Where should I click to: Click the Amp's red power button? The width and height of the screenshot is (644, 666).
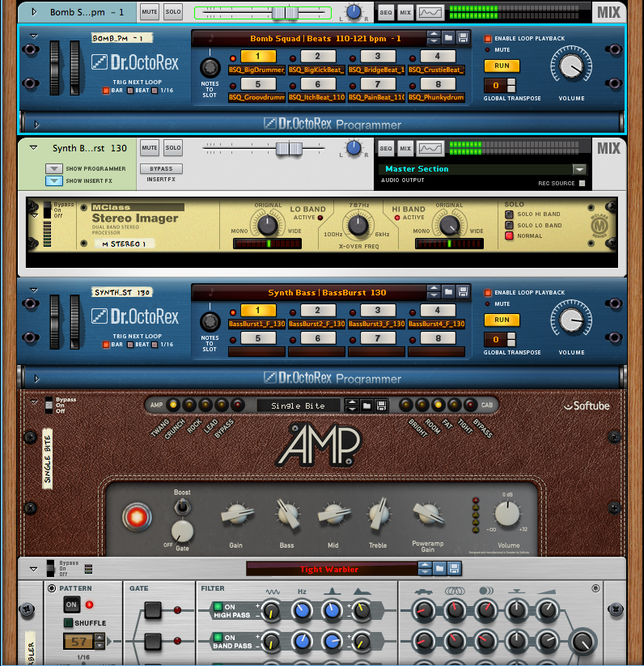[136, 516]
